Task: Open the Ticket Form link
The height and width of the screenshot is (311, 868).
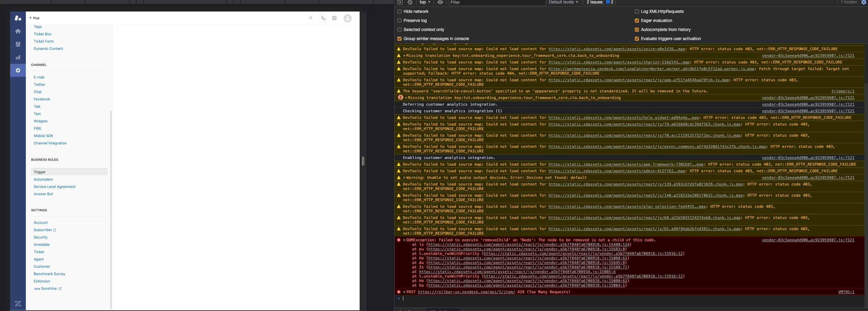Action: [44, 41]
